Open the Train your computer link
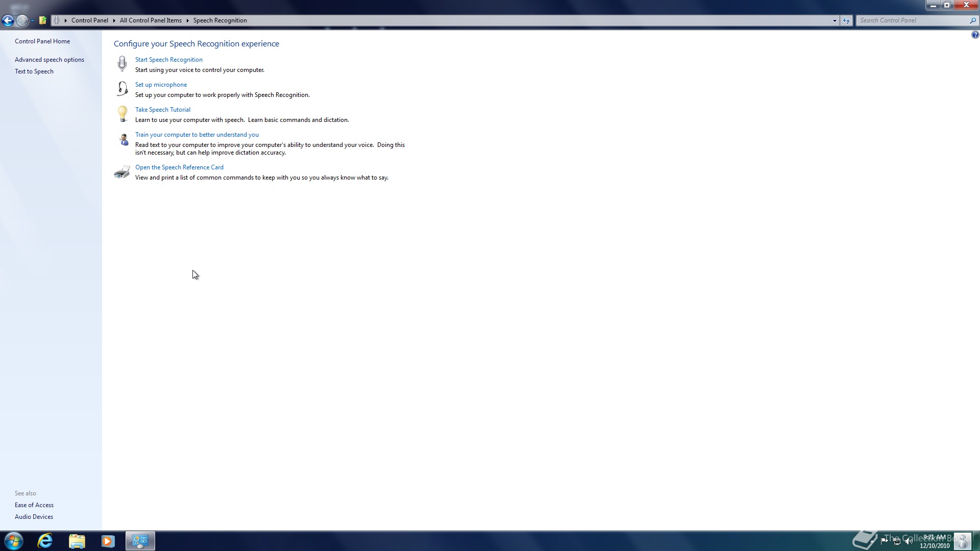 (197, 135)
